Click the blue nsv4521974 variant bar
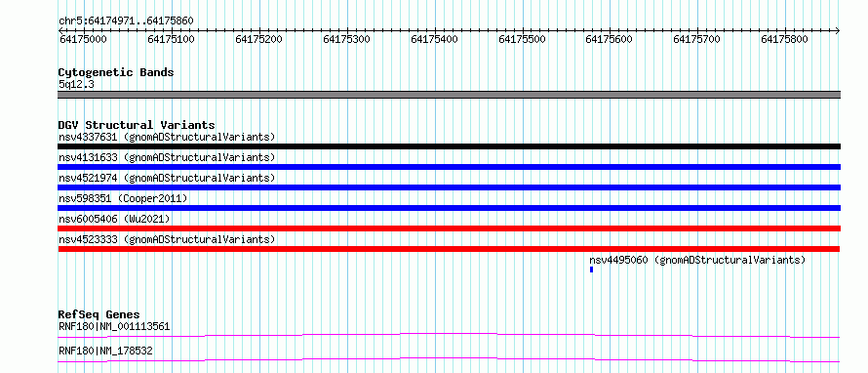868x373 pixels. pyautogui.click(x=449, y=187)
